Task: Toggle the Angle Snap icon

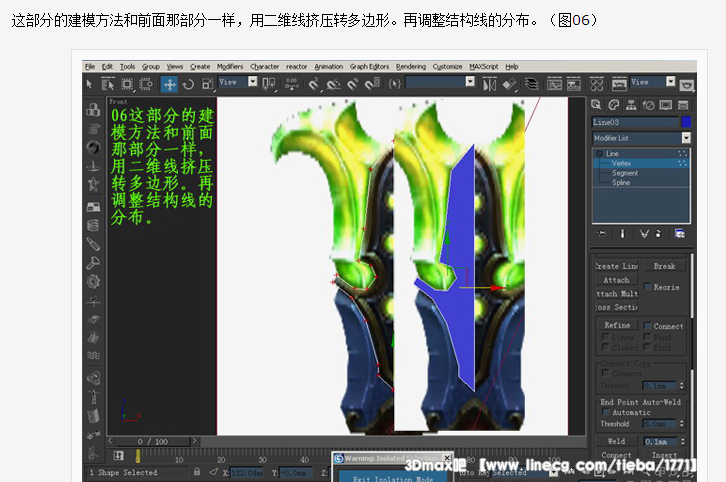Action: [x=333, y=84]
